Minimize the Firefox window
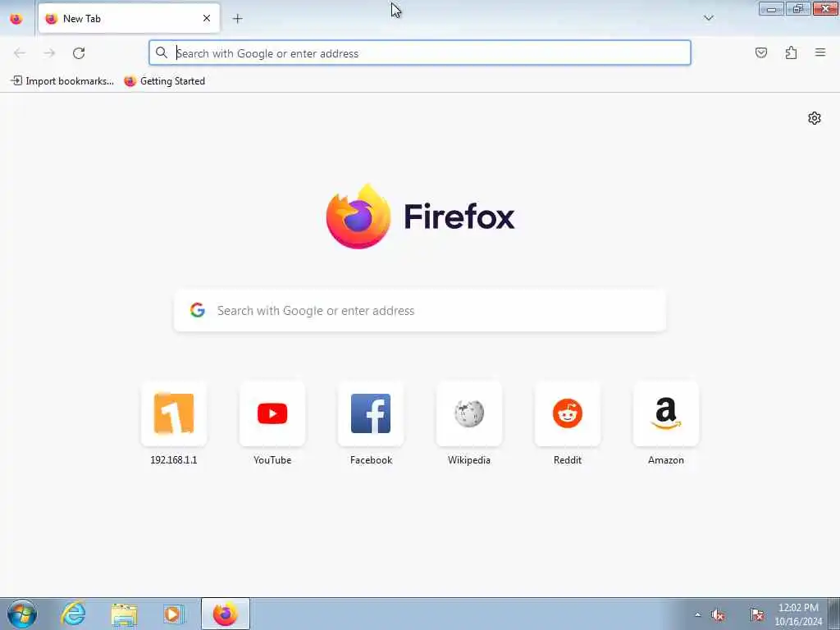This screenshot has height=630, width=840. 771,8
